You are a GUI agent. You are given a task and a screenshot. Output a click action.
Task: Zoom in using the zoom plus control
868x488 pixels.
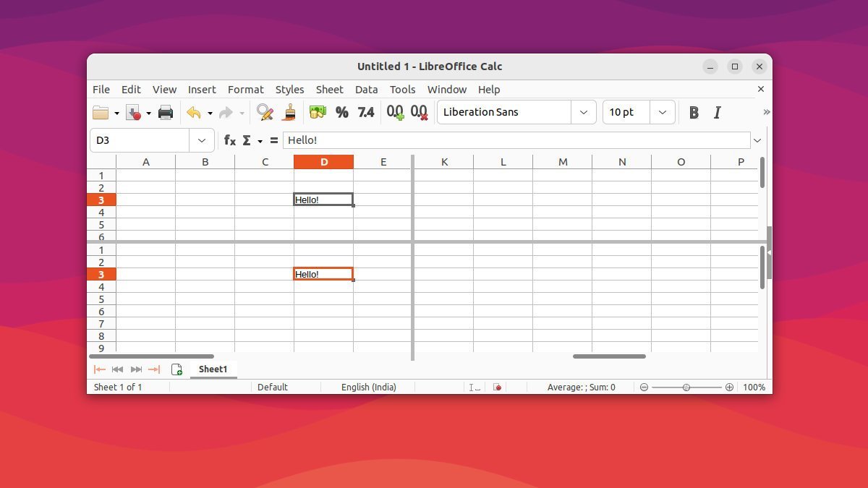pyautogui.click(x=730, y=387)
